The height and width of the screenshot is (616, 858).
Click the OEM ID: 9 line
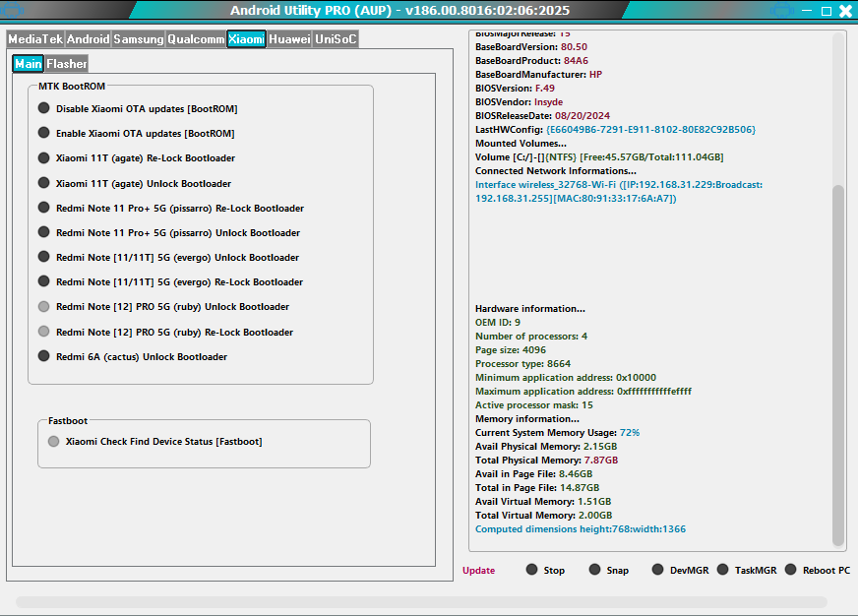[498, 323]
